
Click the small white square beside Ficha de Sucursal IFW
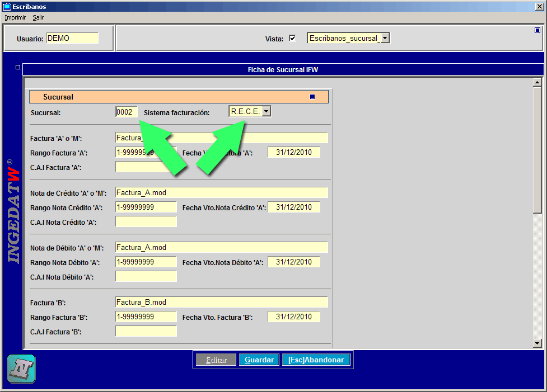[x=18, y=67]
